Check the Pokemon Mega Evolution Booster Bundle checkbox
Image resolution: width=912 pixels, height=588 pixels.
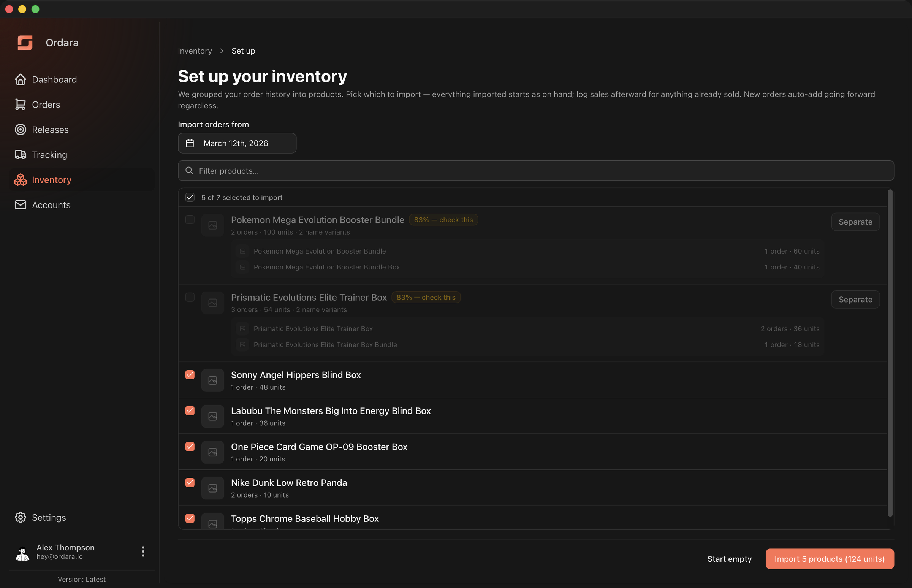click(190, 220)
